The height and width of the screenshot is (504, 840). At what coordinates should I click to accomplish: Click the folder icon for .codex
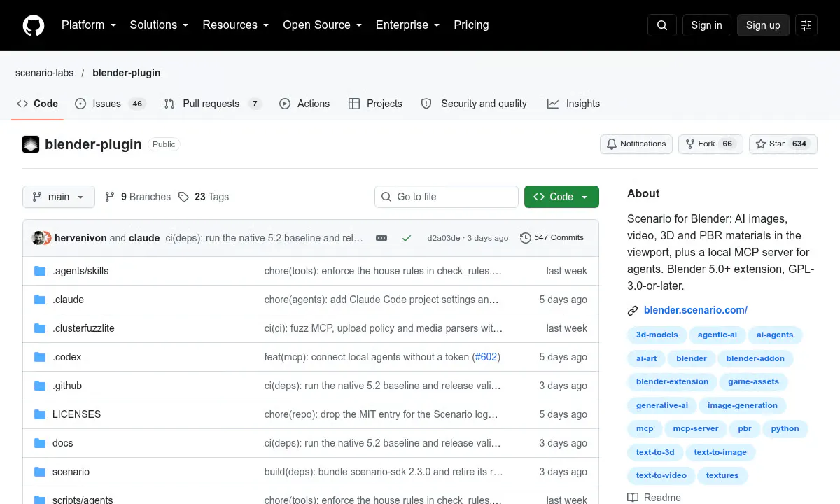click(x=40, y=357)
